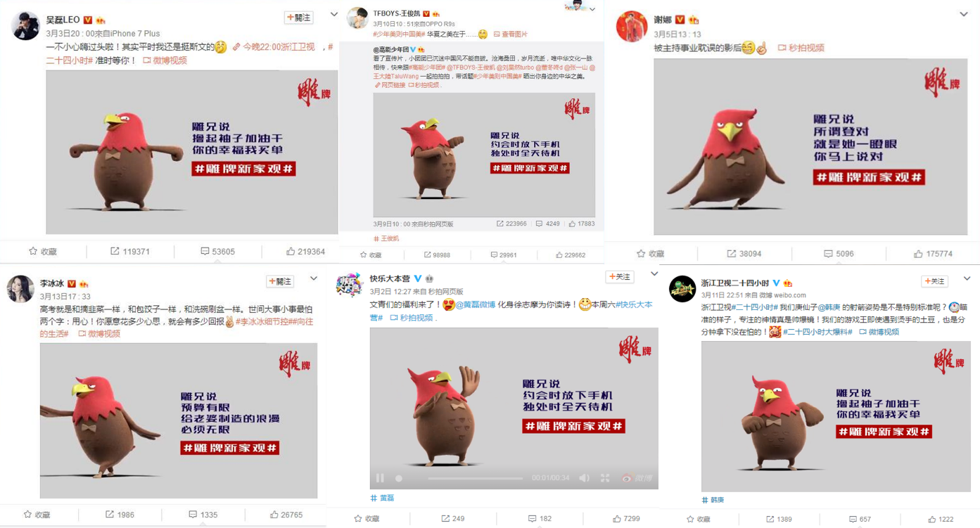Enter fullscreen on the 快乐大本营 video
This screenshot has width=980, height=528.
604,478
